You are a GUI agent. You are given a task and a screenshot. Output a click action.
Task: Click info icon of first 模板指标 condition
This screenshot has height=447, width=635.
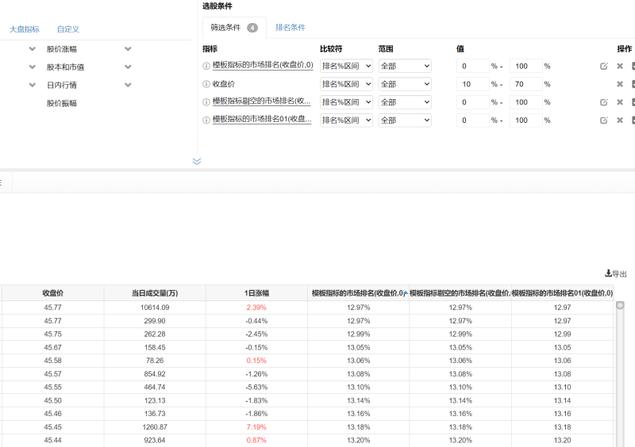click(x=207, y=67)
